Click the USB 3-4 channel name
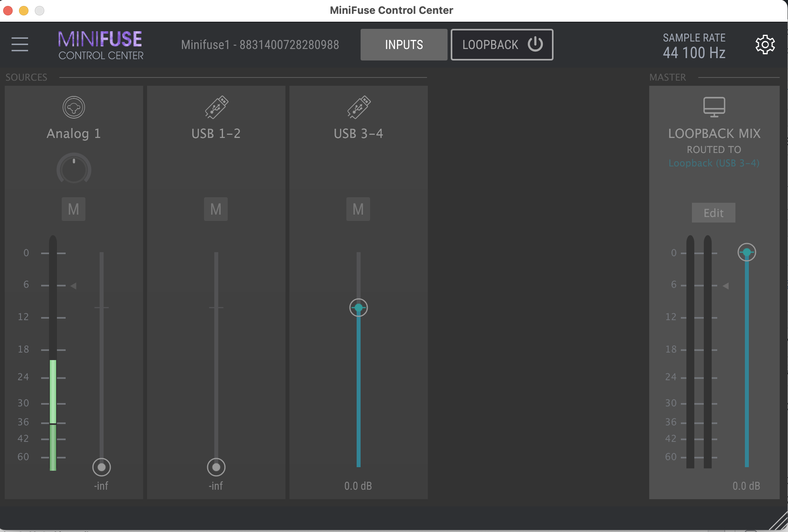788x532 pixels. pos(358,134)
